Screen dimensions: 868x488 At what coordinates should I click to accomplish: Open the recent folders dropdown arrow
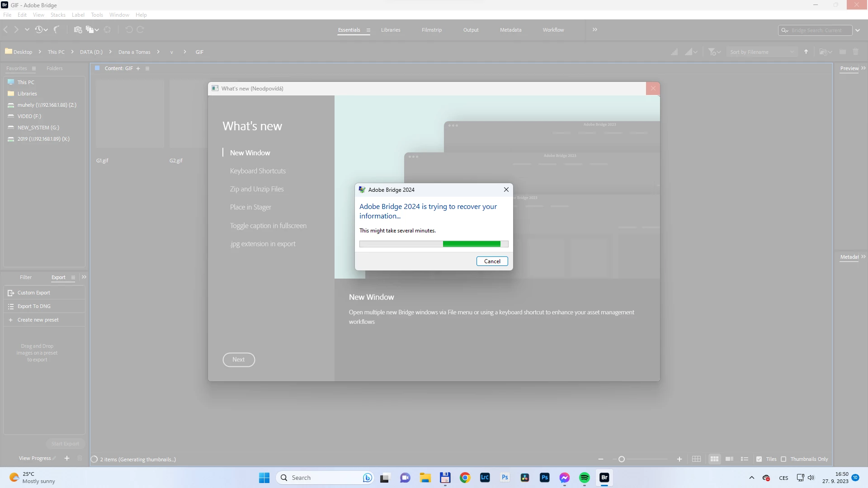coord(27,29)
